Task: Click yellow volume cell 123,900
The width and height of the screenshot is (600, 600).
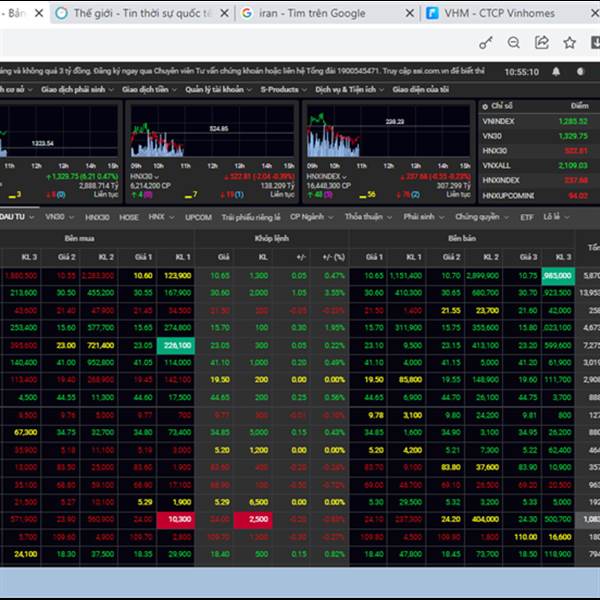Action: (178, 276)
